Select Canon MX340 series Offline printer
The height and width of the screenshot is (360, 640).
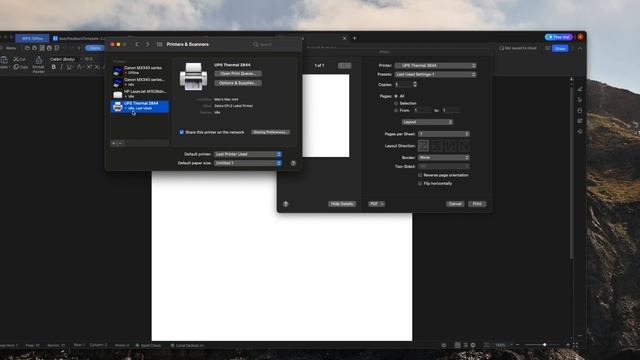tap(140, 70)
